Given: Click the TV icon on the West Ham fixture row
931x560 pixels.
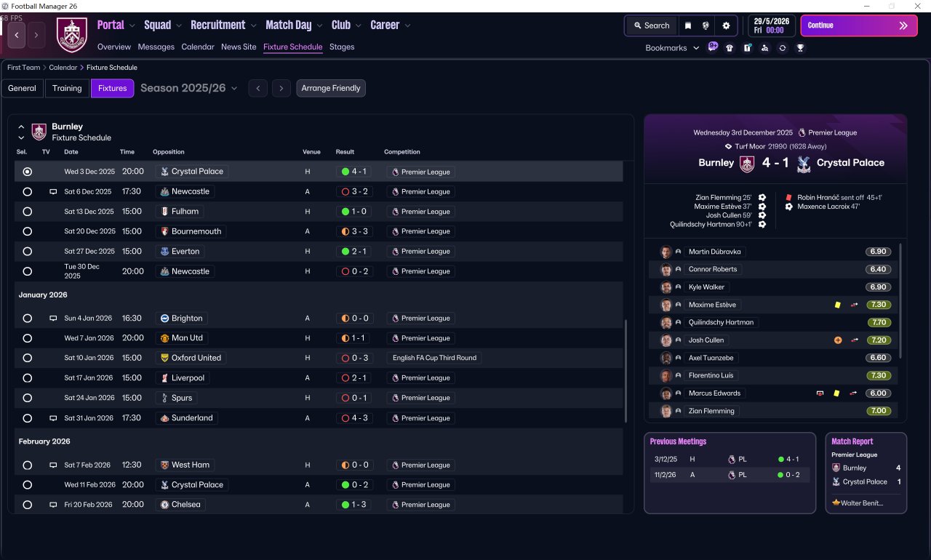Looking at the screenshot, I should [x=53, y=465].
